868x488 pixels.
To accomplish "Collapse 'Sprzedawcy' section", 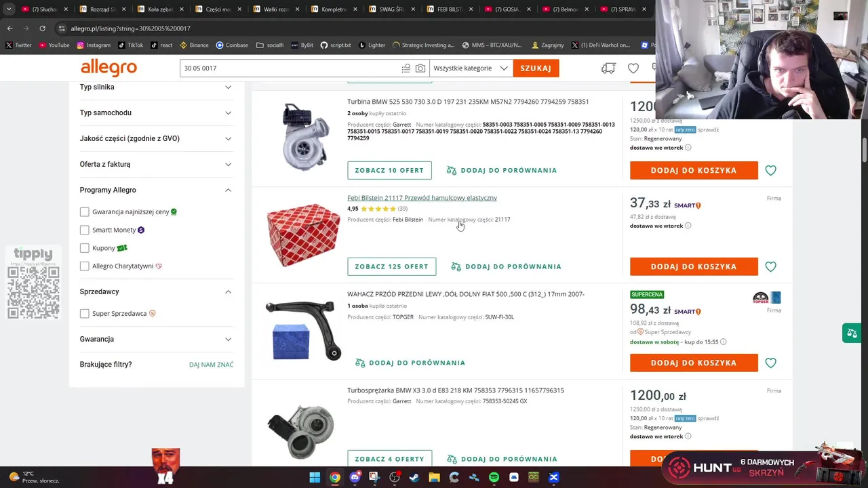I will [x=156, y=291].
